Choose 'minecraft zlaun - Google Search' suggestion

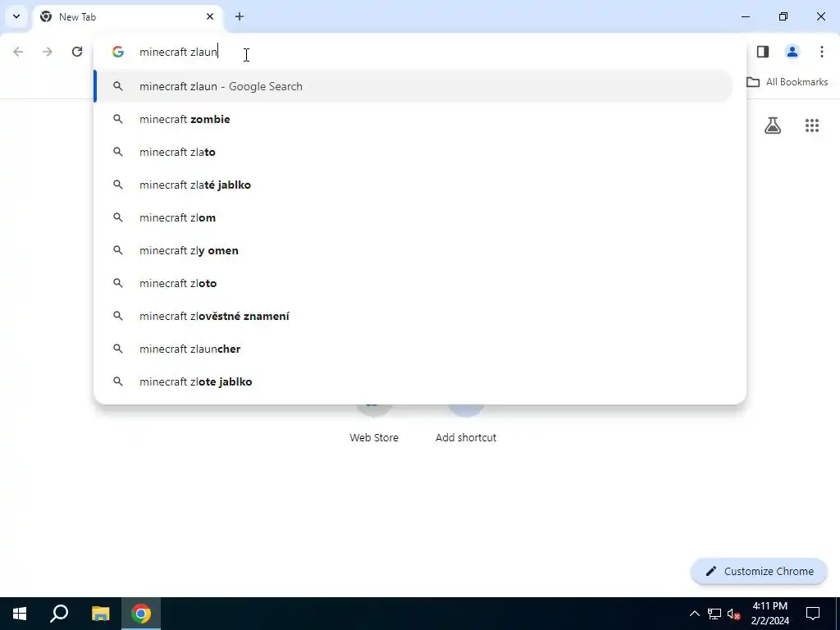pos(413,86)
